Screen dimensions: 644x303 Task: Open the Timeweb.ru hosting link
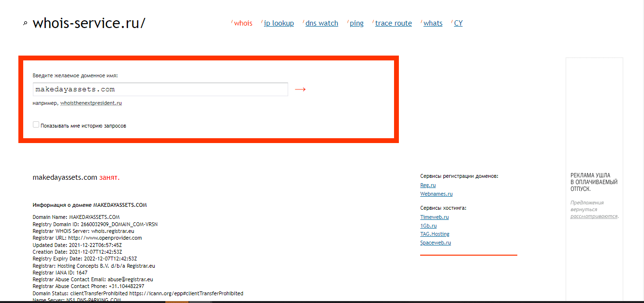[434, 217]
